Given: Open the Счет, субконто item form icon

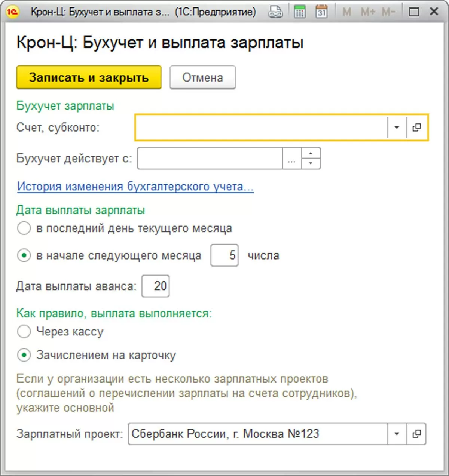Looking at the screenshot, I should [416, 128].
